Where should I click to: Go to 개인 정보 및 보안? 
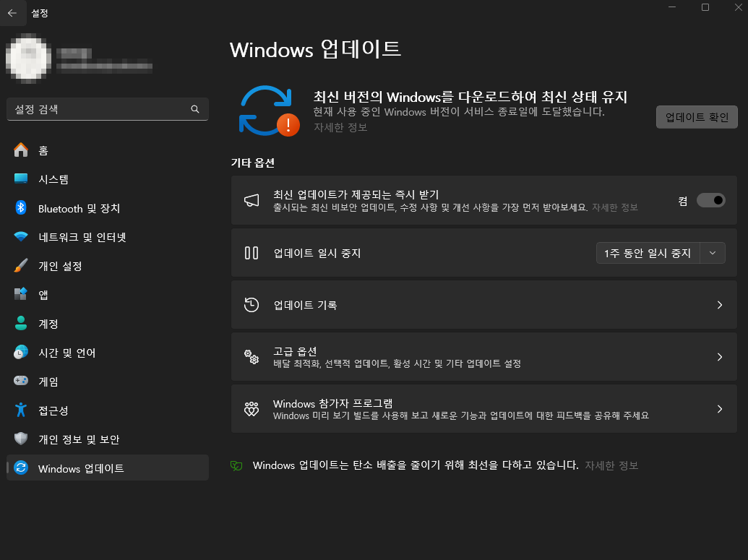tap(108, 439)
